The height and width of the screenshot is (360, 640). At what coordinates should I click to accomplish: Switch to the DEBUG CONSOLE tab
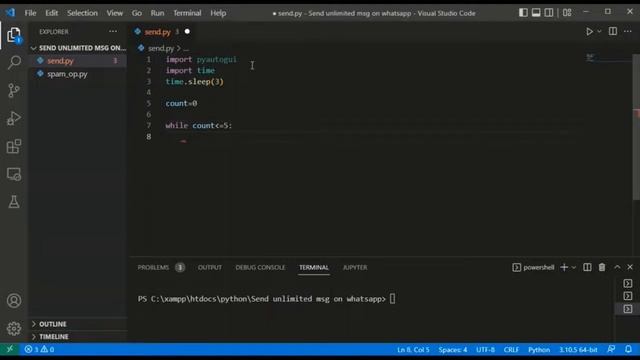tap(260, 267)
